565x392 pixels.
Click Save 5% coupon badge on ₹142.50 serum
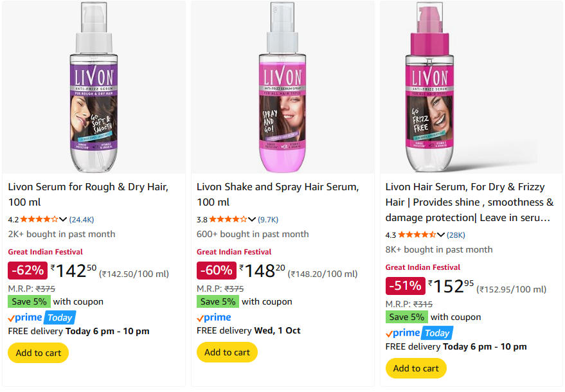[28, 301]
